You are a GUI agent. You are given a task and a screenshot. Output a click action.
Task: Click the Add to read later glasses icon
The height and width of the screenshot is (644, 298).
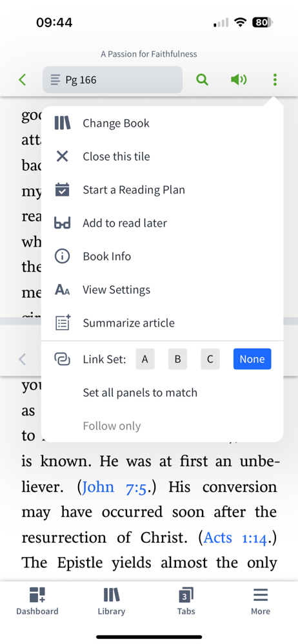pyautogui.click(x=62, y=223)
